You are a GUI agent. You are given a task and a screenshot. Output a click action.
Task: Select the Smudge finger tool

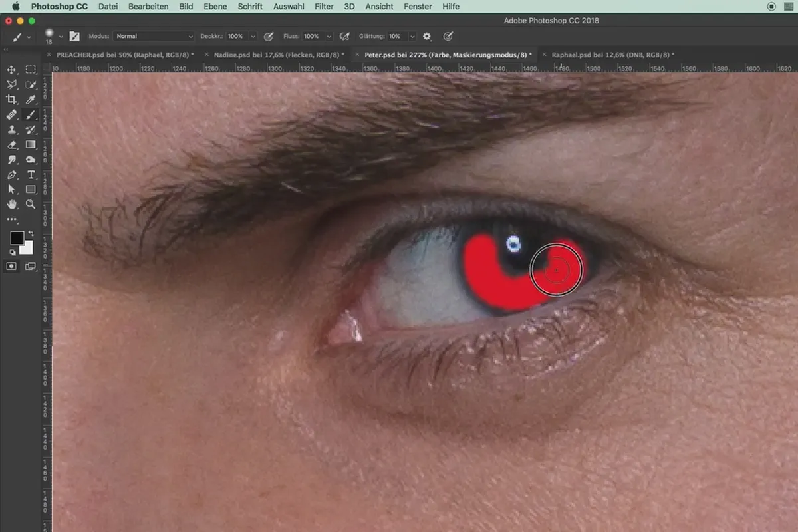tap(11, 160)
